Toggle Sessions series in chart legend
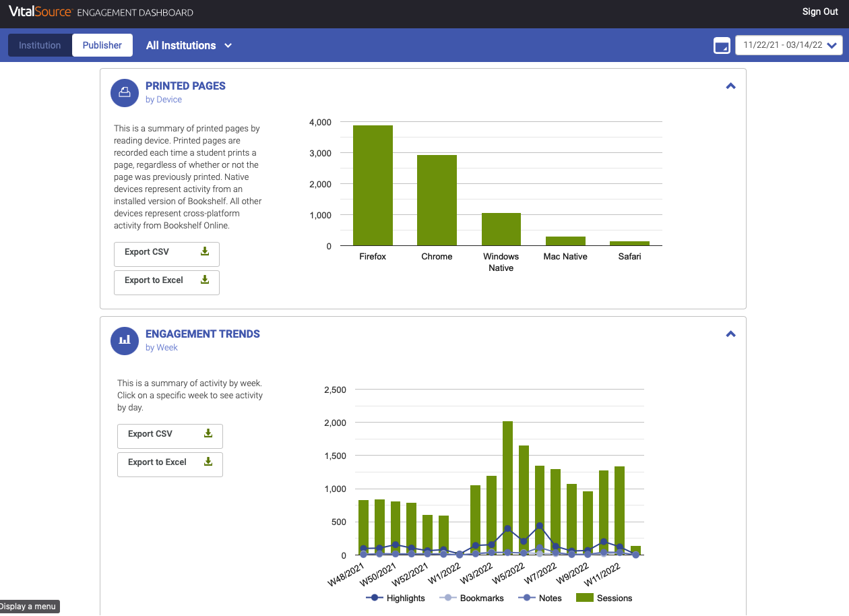The width and height of the screenshot is (849, 616). (x=604, y=598)
